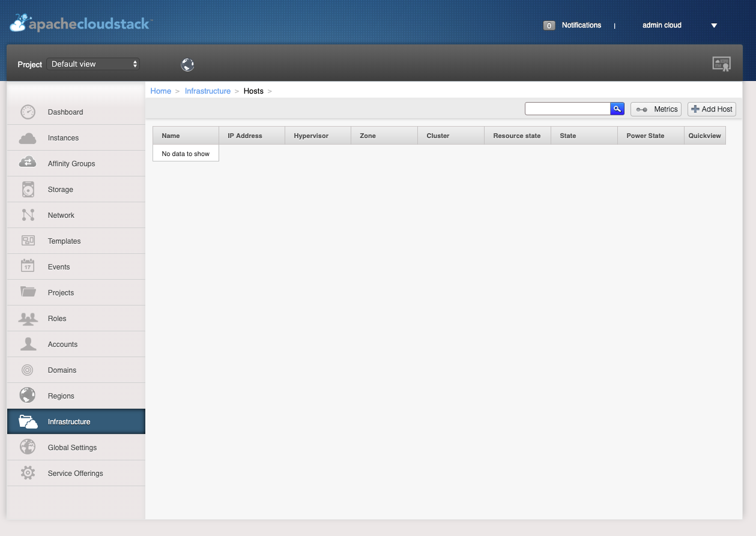
Task: Sort by the Zone column header
Action: coord(384,136)
